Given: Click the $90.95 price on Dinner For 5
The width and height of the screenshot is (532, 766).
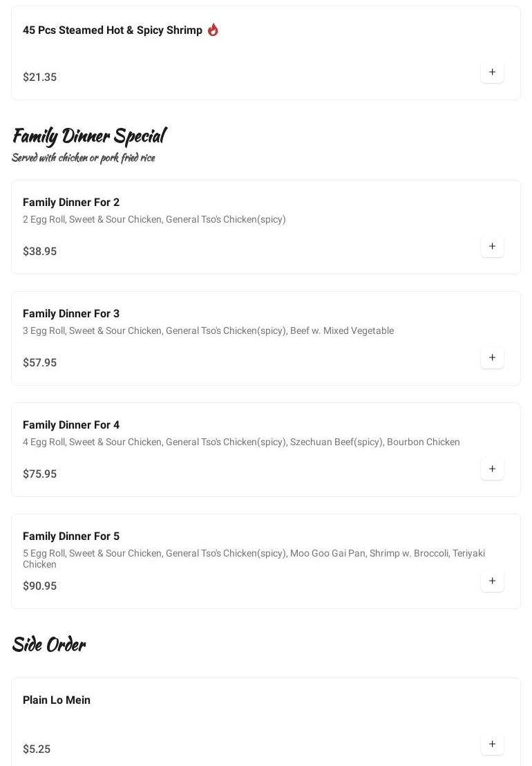Looking at the screenshot, I should (x=40, y=586).
